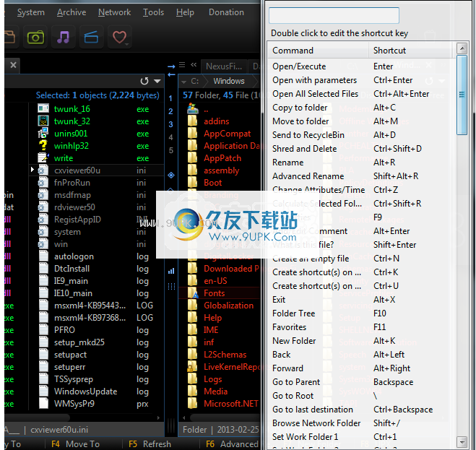
Task: Click the copy-to-left arrow icon
Action: click(171, 74)
